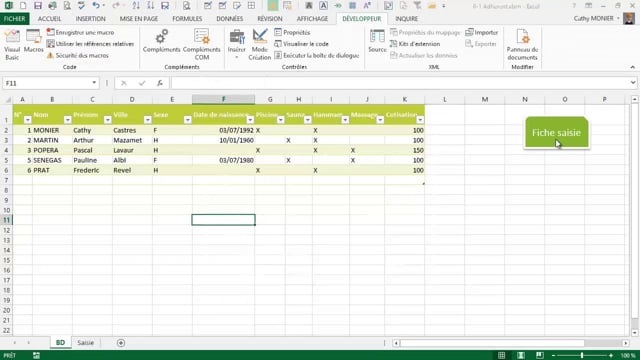
Task: Open the Ville column filter dropdown
Action: click(147, 120)
